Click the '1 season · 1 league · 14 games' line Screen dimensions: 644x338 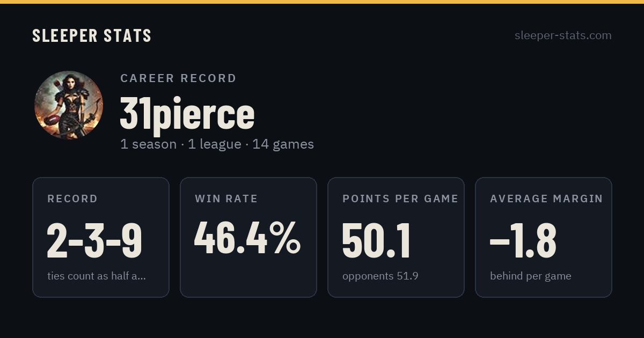click(x=217, y=144)
